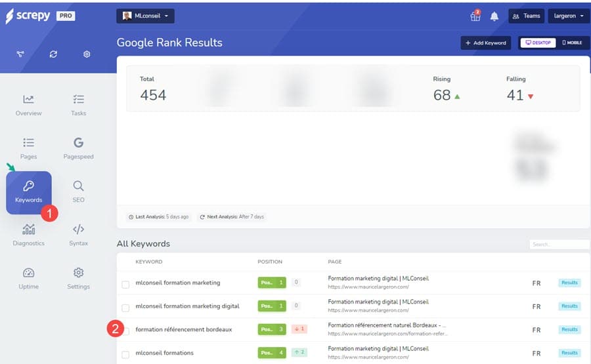Open the MLconseil project dropdown
The image size is (591, 364).
point(146,16)
